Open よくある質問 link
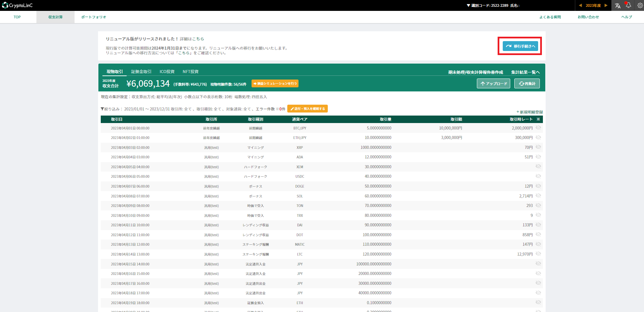 (x=550, y=17)
